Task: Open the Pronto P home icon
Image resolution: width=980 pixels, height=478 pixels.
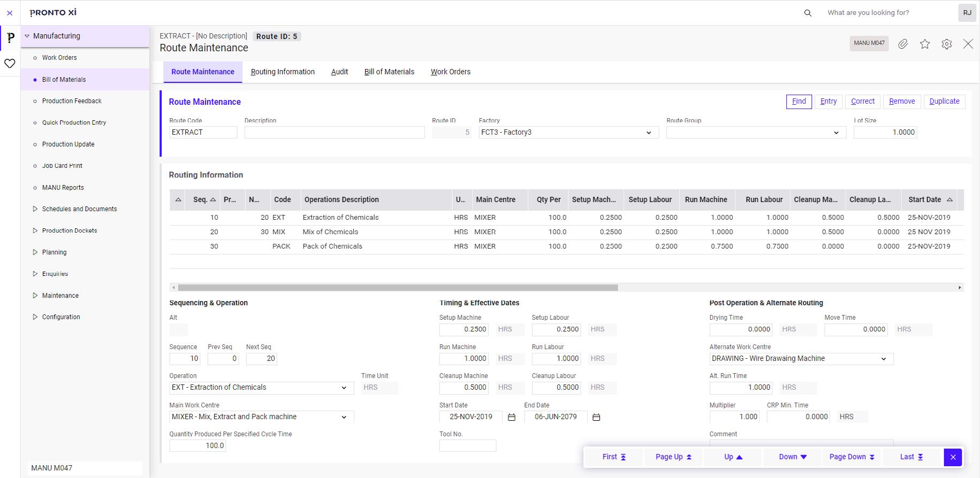Action: [x=10, y=38]
